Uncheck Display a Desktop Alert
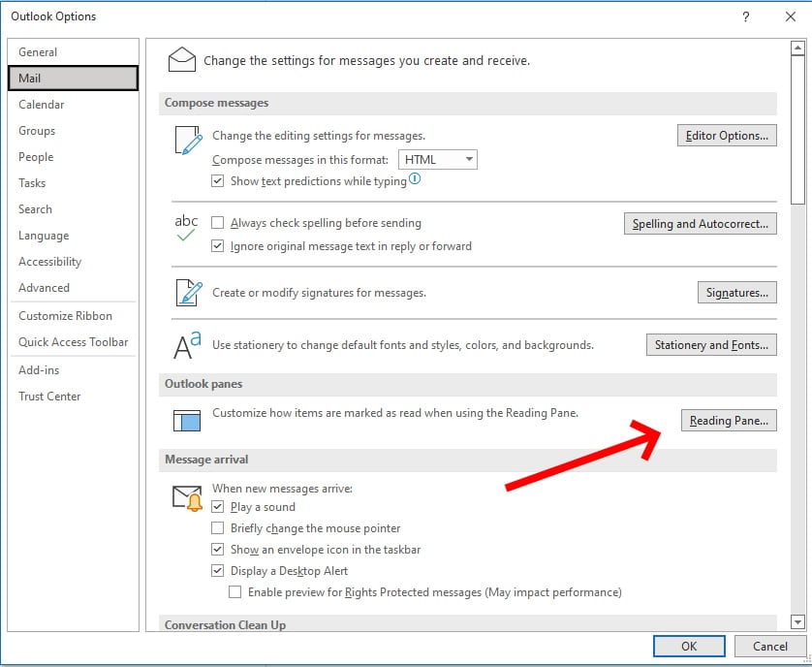Image resolution: width=812 pixels, height=667 pixels. 219,570
